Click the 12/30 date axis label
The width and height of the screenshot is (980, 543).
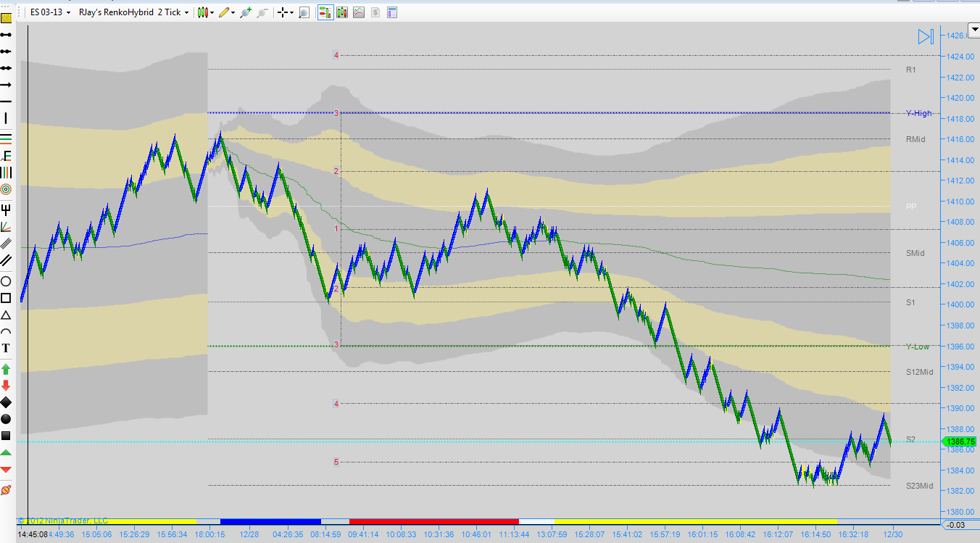pyautogui.click(x=892, y=534)
